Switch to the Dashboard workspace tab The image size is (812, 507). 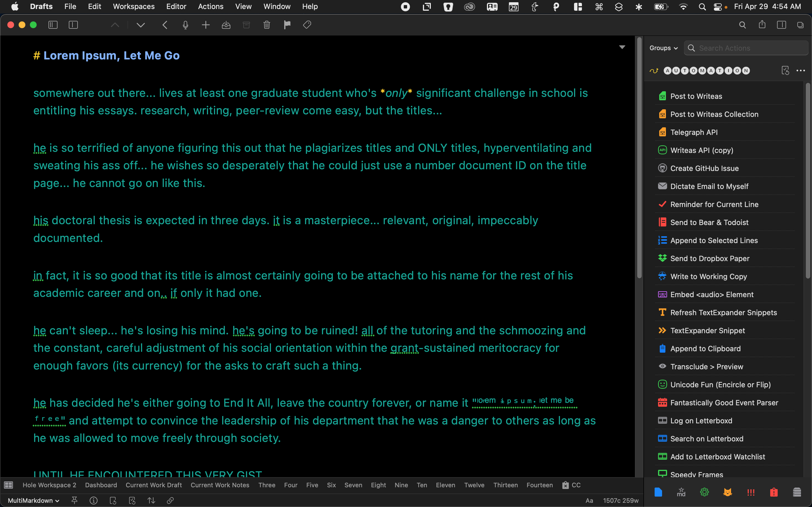tap(101, 485)
